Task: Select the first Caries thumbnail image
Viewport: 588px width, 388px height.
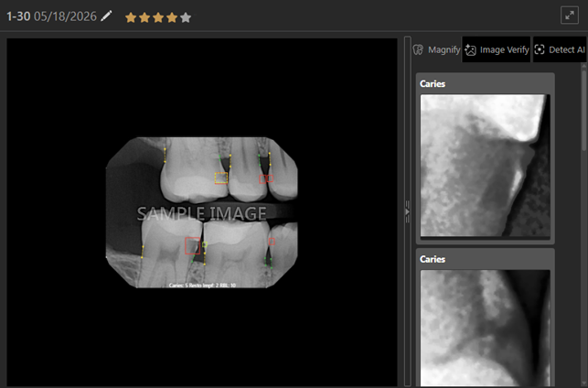Action: point(486,166)
